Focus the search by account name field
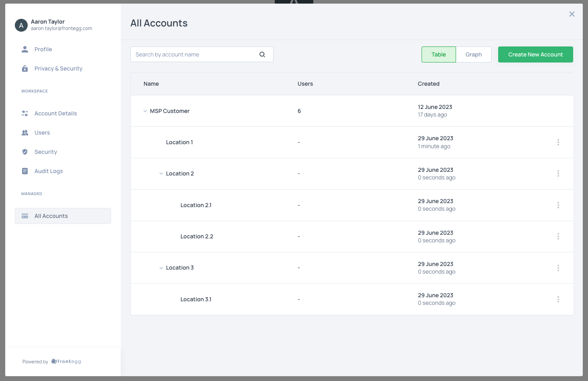 [195, 54]
